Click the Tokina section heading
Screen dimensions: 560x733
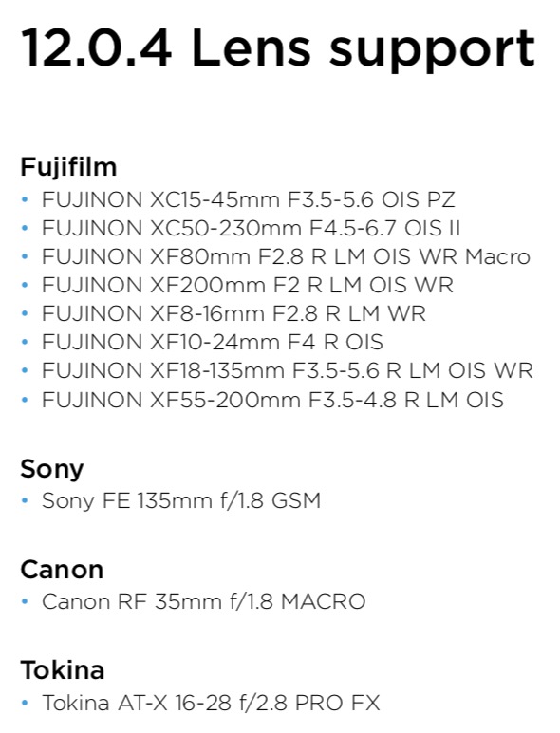click(x=63, y=670)
